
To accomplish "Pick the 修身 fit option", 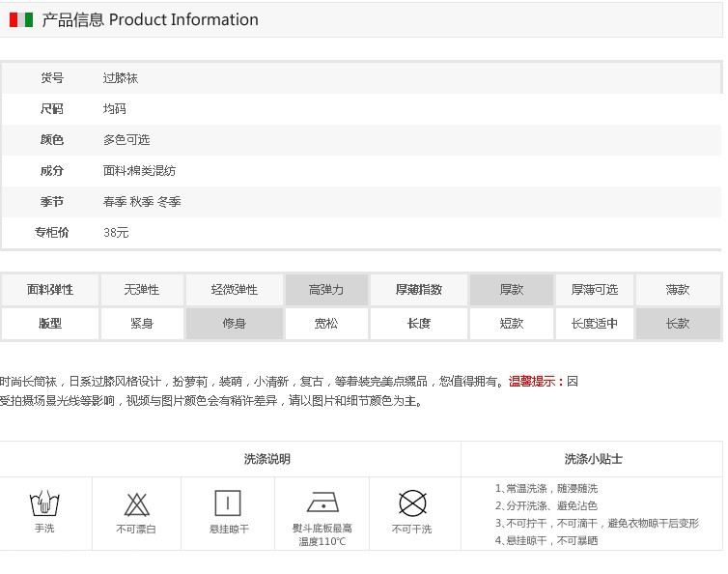I will (x=235, y=324).
